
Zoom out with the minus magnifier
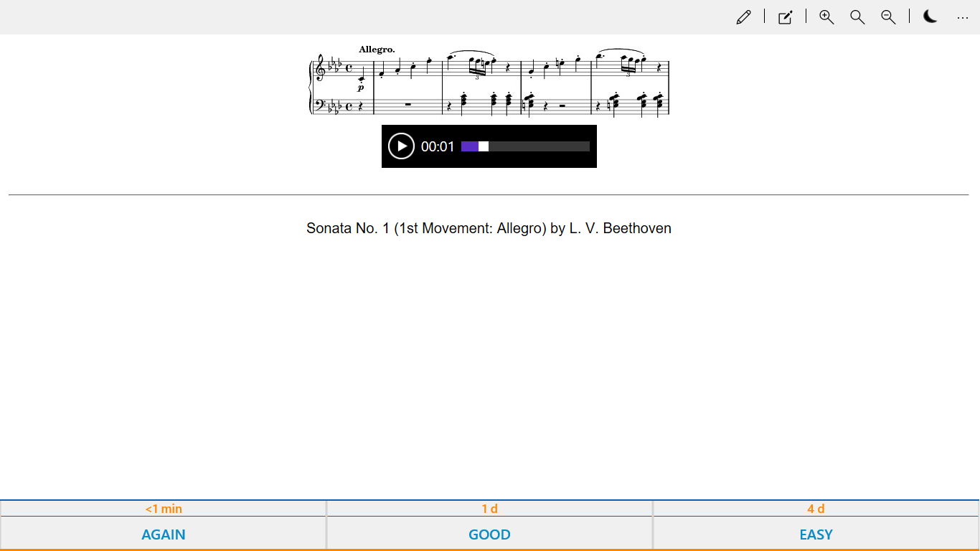click(x=888, y=17)
